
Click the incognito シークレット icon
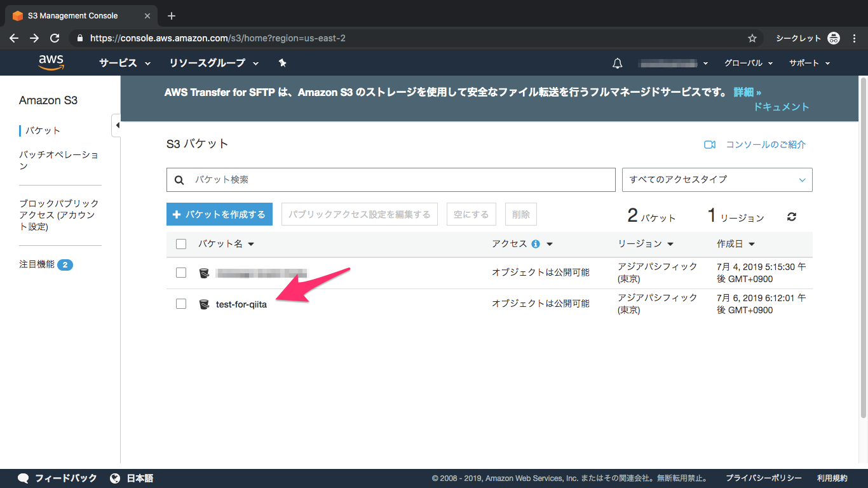point(834,38)
